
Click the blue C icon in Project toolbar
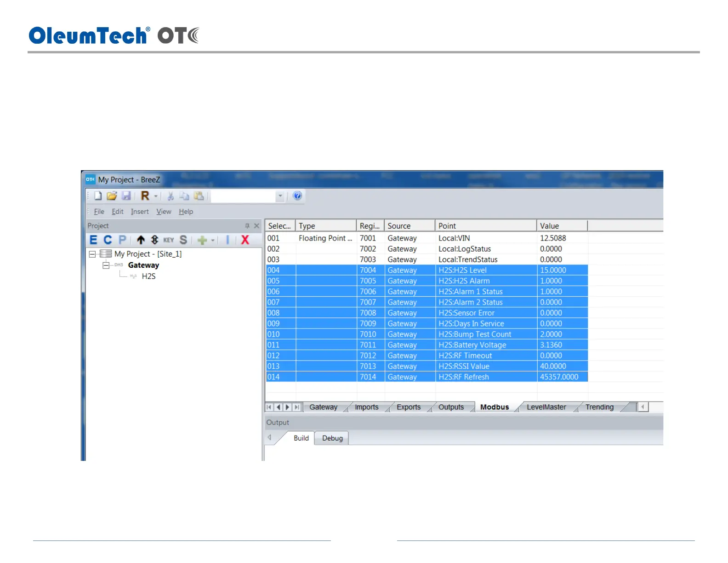(x=108, y=240)
